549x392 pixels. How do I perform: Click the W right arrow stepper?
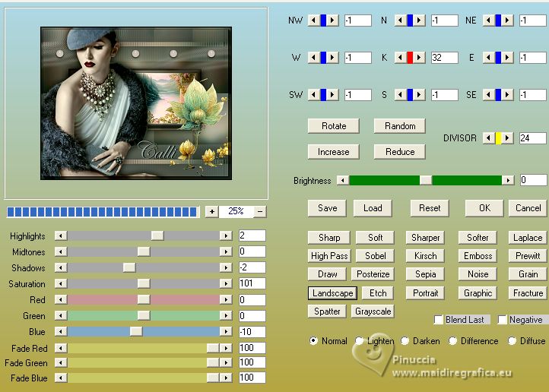click(332, 57)
